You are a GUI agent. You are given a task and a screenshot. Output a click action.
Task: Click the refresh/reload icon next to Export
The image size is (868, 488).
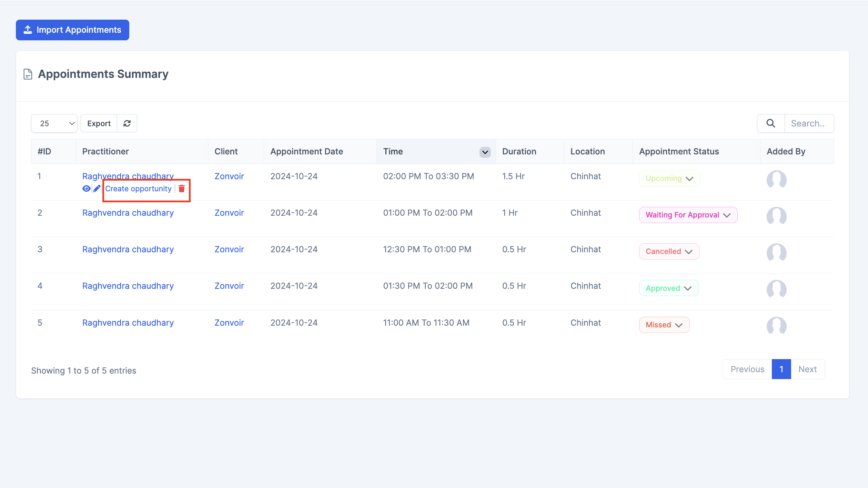pos(127,123)
